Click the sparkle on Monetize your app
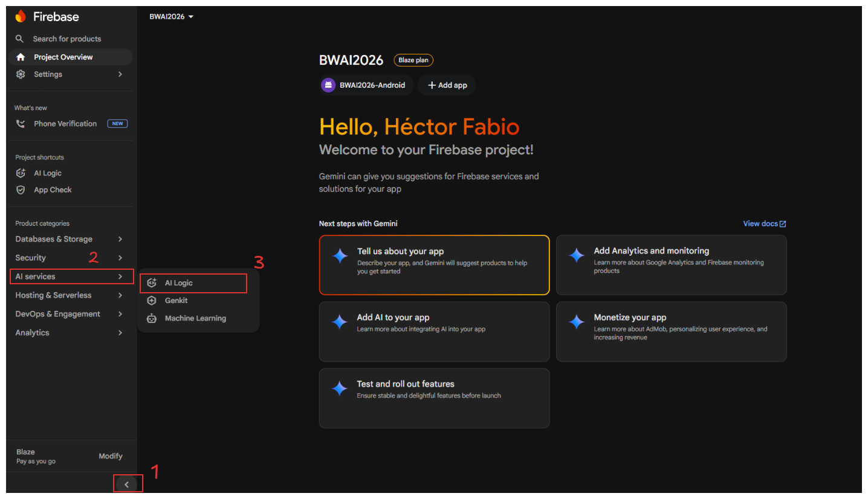868x499 pixels. pos(577,322)
